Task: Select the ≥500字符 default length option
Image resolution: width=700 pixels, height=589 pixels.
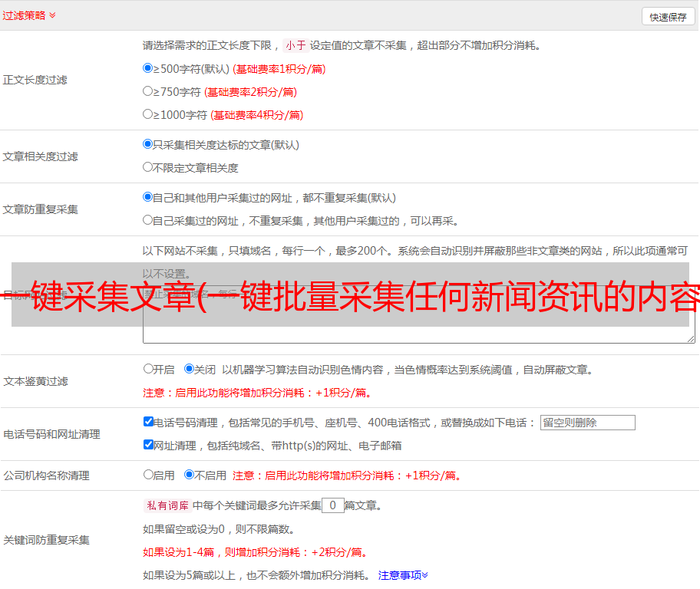Action: pyautogui.click(x=148, y=68)
